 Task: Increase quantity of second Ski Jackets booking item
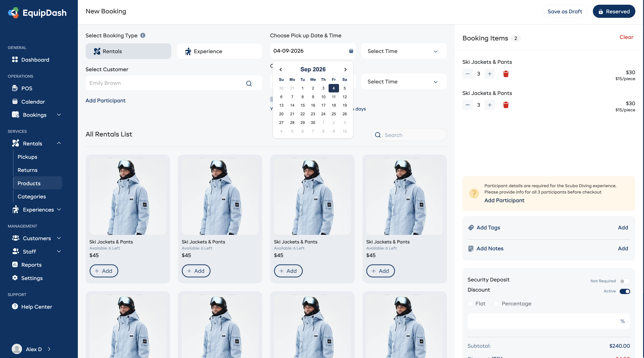pos(489,105)
